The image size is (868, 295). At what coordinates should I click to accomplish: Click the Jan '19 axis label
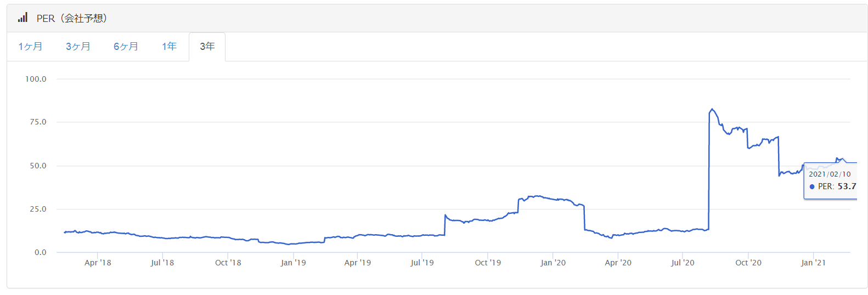tap(293, 263)
